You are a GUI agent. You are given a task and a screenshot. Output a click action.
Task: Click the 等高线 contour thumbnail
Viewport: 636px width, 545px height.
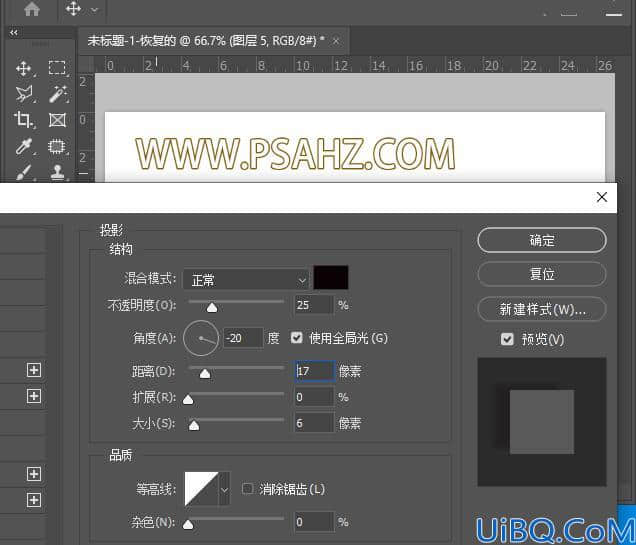click(202, 489)
